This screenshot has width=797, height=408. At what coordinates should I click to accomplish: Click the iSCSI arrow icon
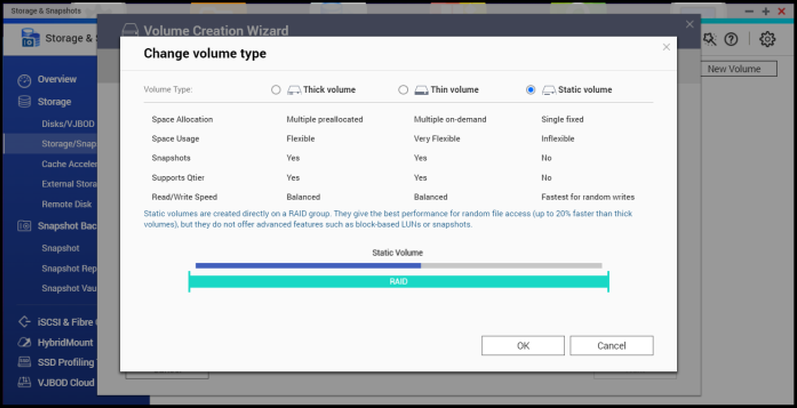coord(24,322)
